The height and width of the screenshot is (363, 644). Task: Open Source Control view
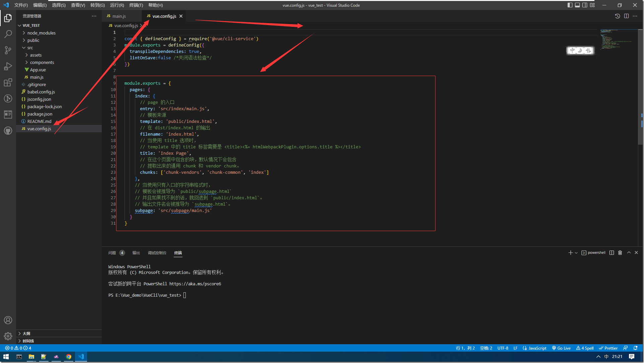tap(8, 50)
